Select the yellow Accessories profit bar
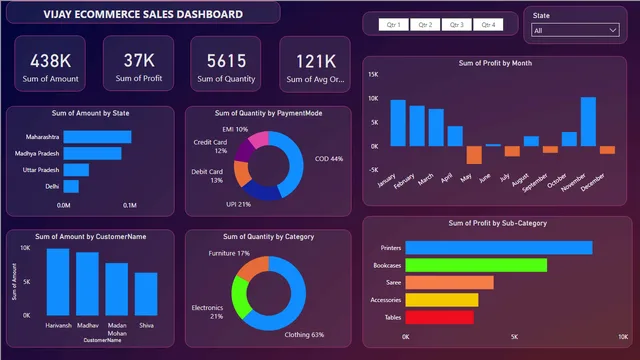Screen dimensions: 640x360 click(x=442, y=300)
